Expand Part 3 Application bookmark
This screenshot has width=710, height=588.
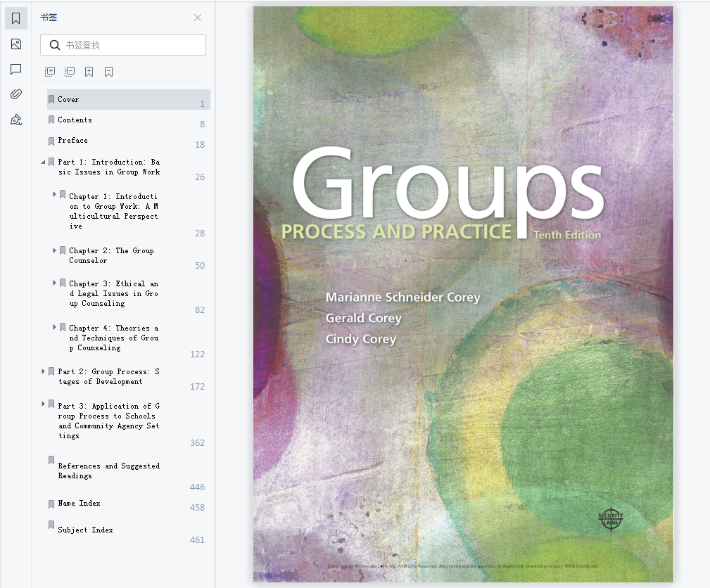pos(44,403)
